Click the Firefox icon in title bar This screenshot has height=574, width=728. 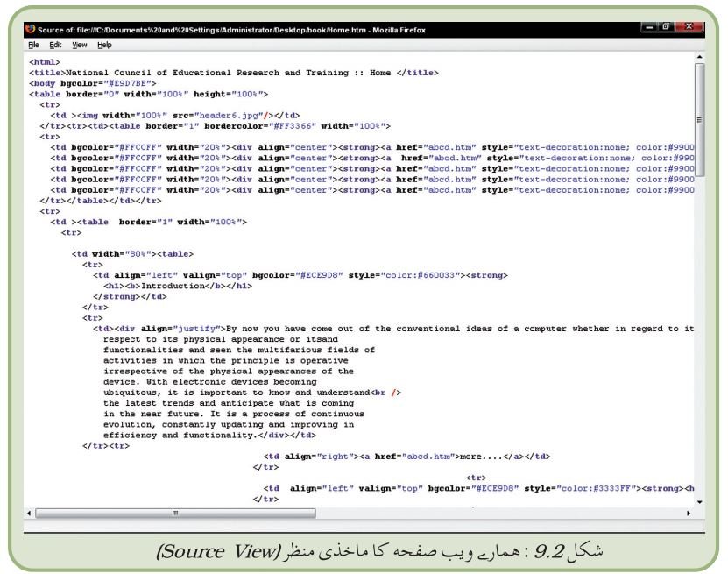pyautogui.click(x=30, y=29)
